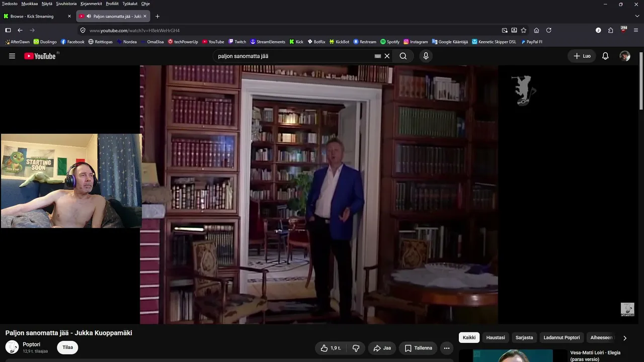Open the Näytä menu
This screenshot has width=644, height=362.
(x=47, y=4)
